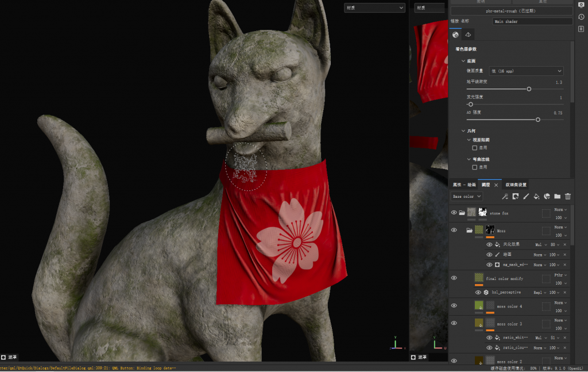Click the stone fox layer content thumbnail
Screen dimensions: 588x372
pos(471,212)
